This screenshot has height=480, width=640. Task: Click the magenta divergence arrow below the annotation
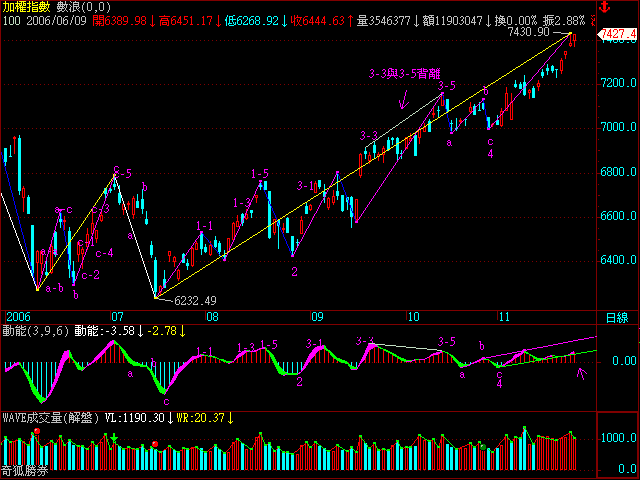pyautogui.click(x=405, y=98)
